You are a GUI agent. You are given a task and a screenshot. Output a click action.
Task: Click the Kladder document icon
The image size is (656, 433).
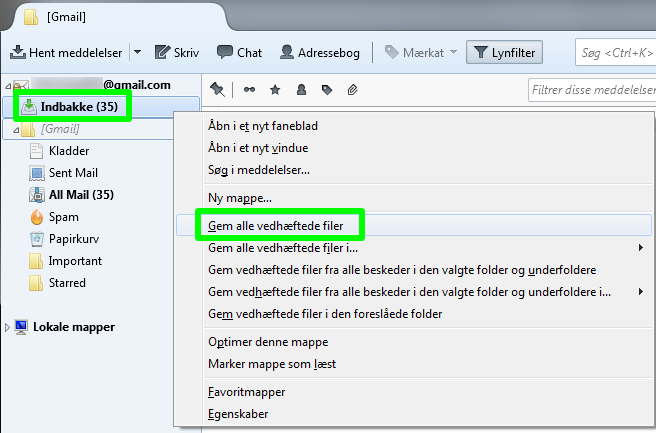coord(36,151)
